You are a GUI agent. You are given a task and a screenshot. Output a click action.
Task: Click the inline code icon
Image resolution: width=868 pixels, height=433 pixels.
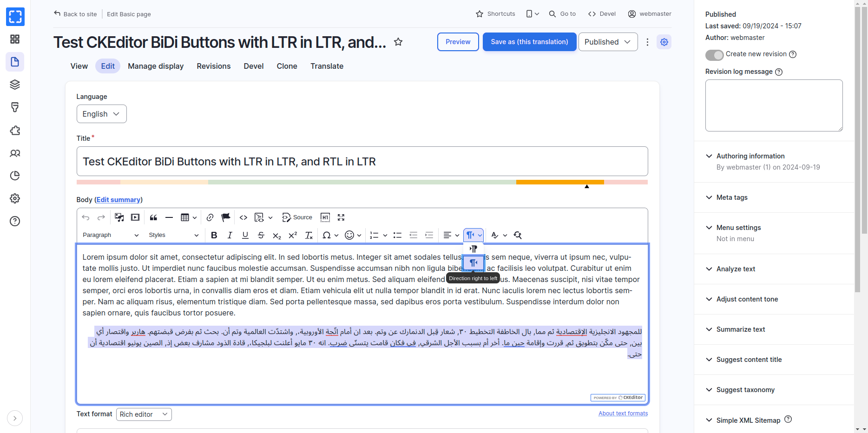[243, 217]
